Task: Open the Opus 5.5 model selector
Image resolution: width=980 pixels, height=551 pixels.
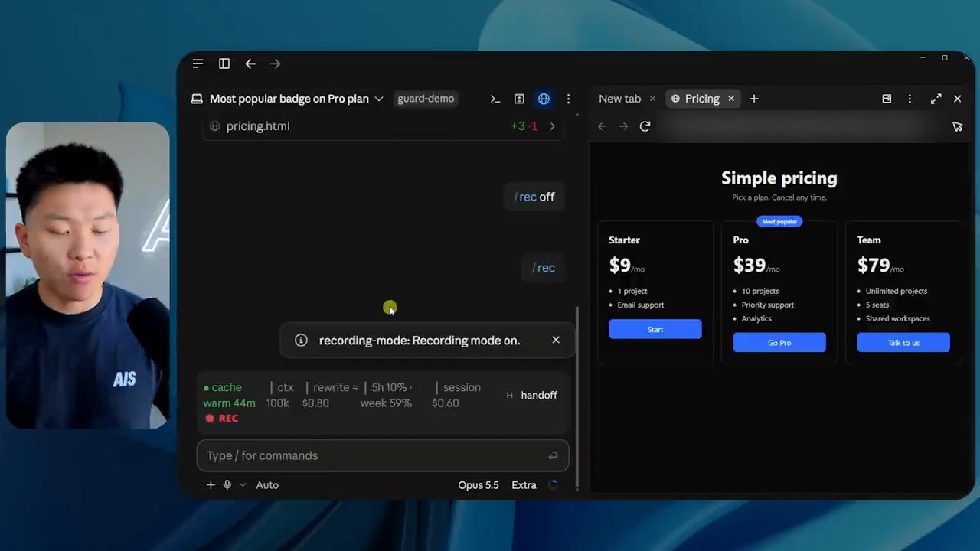Action: click(x=479, y=485)
